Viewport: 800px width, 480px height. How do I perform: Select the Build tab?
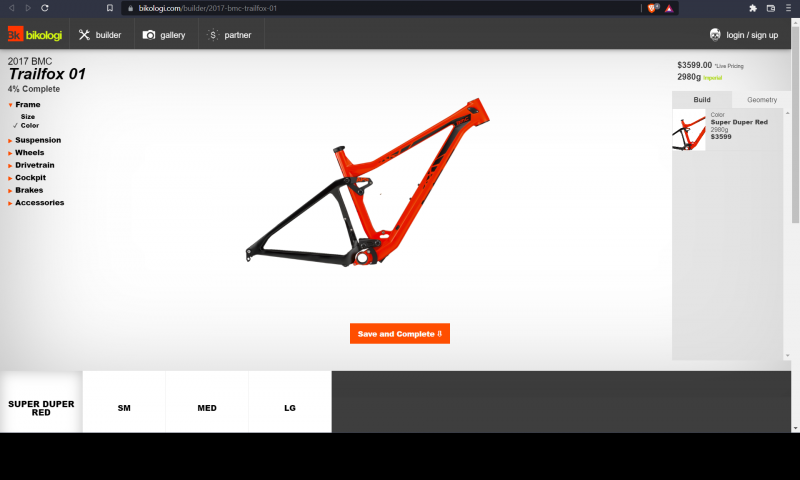(x=702, y=100)
